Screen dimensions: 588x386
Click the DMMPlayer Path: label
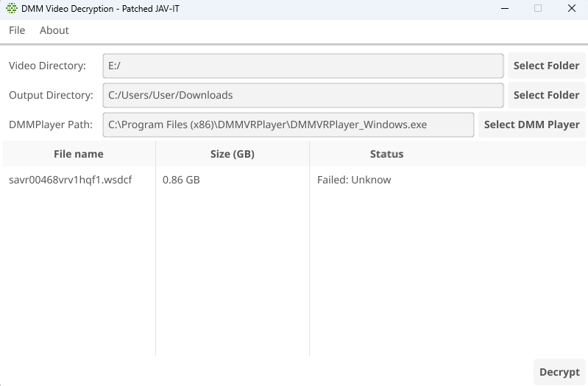click(51, 124)
